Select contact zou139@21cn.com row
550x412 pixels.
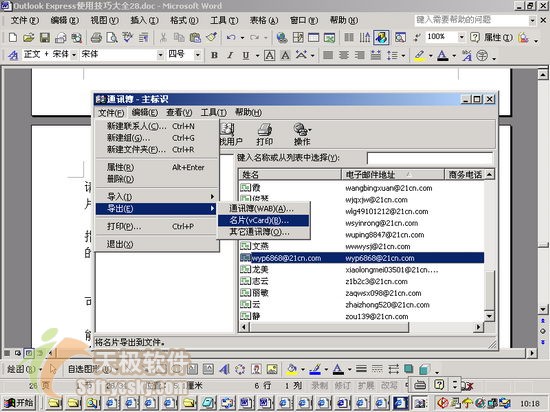(x=362, y=316)
